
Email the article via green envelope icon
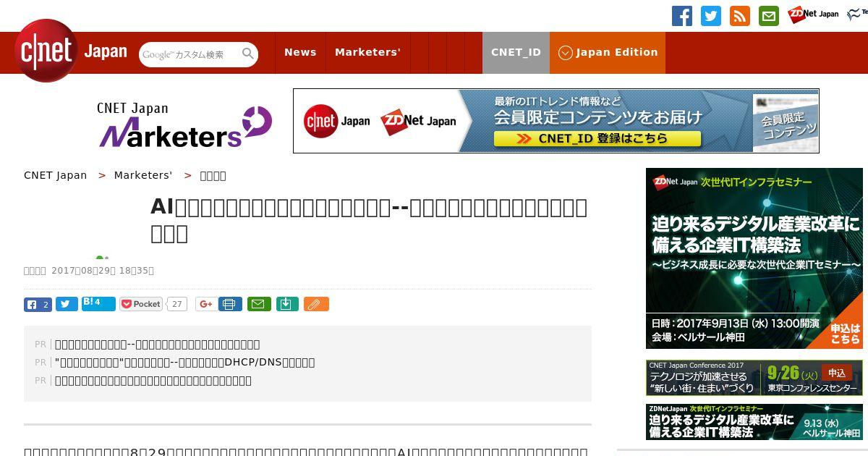click(259, 304)
